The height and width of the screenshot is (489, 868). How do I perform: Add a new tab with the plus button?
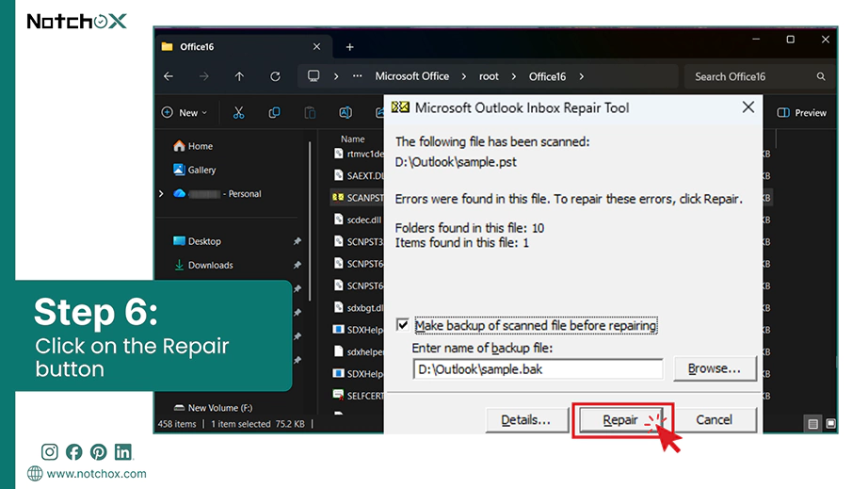tap(349, 47)
